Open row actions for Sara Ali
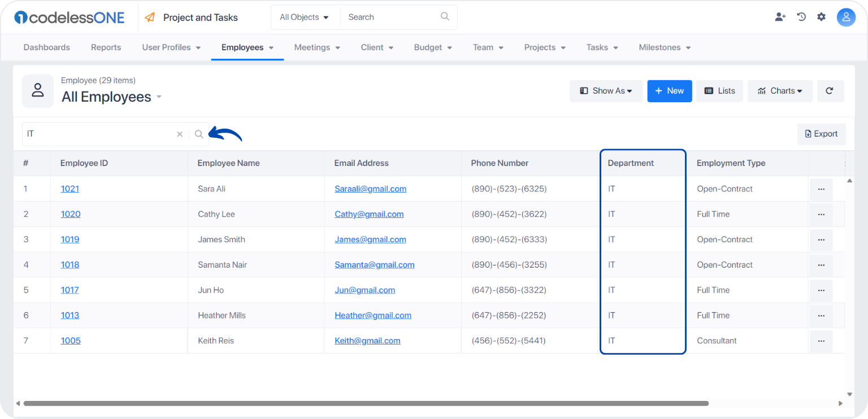The height and width of the screenshot is (419, 868). tap(821, 189)
